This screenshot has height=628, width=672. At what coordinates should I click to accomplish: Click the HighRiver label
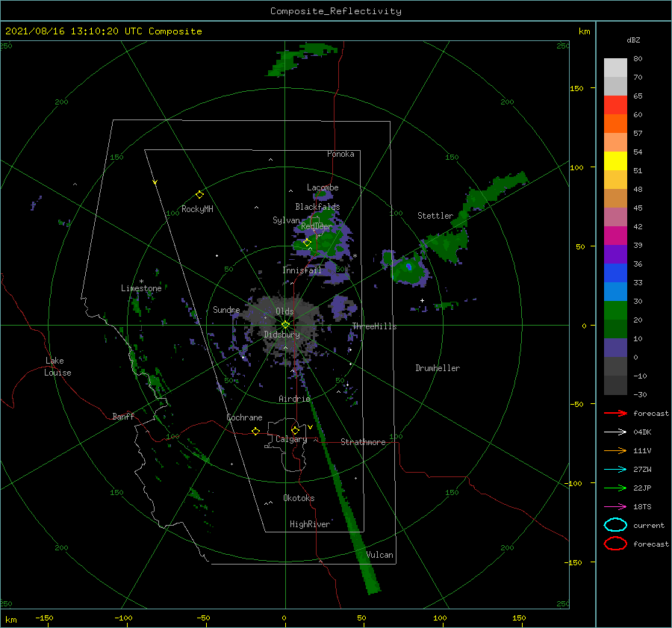(x=310, y=524)
